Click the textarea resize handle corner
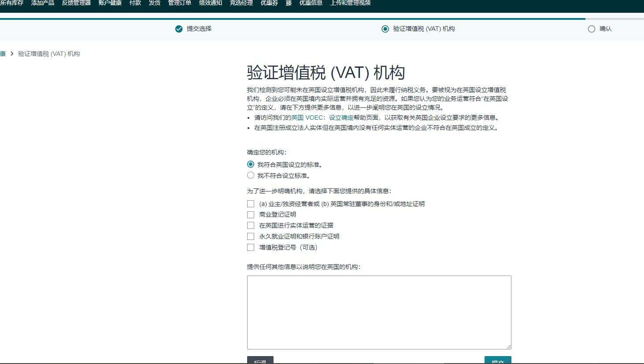 (x=508, y=346)
